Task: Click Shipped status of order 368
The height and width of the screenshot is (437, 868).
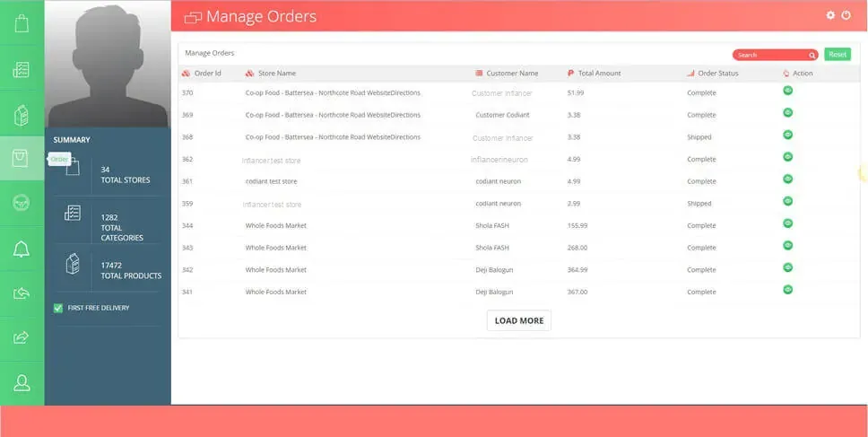Action: click(x=699, y=137)
